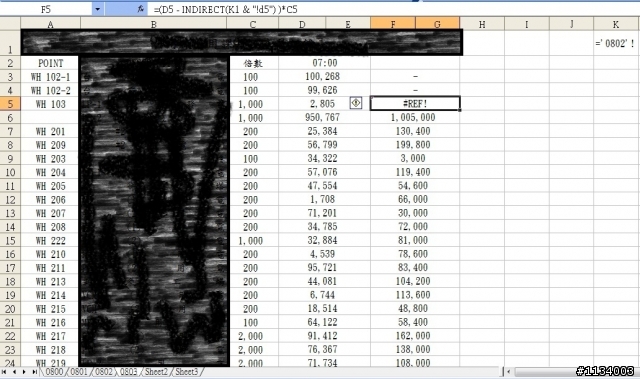
Task: Select cell F5 showing #REF!
Action: pos(415,104)
